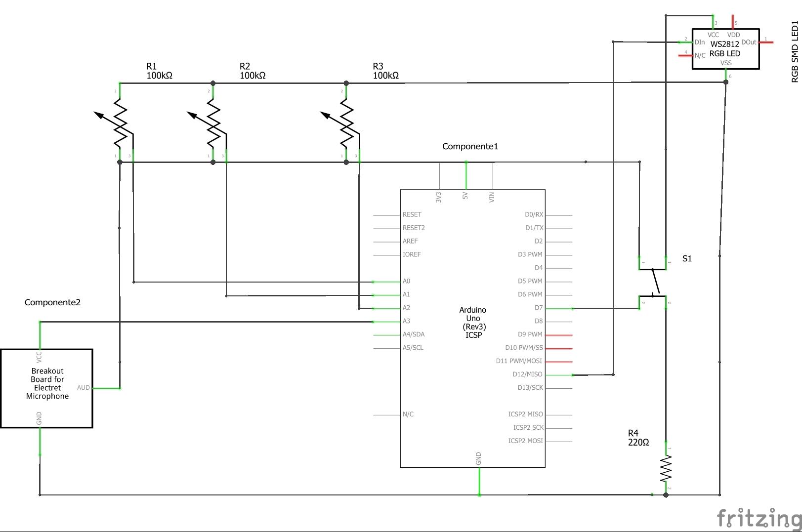Click the D9 PWM pin label

(x=530, y=334)
